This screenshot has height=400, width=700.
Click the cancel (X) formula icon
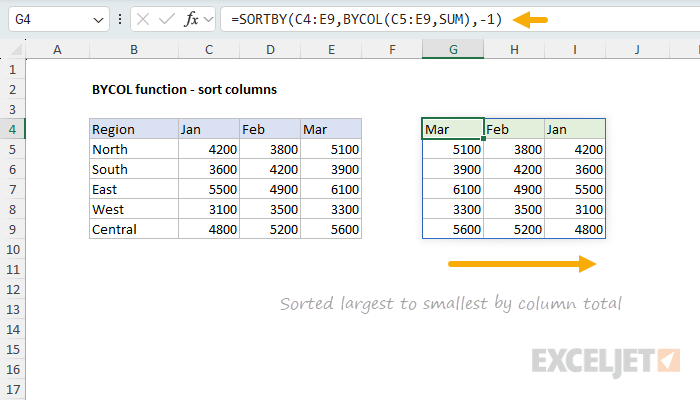pyautogui.click(x=143, y=20)
